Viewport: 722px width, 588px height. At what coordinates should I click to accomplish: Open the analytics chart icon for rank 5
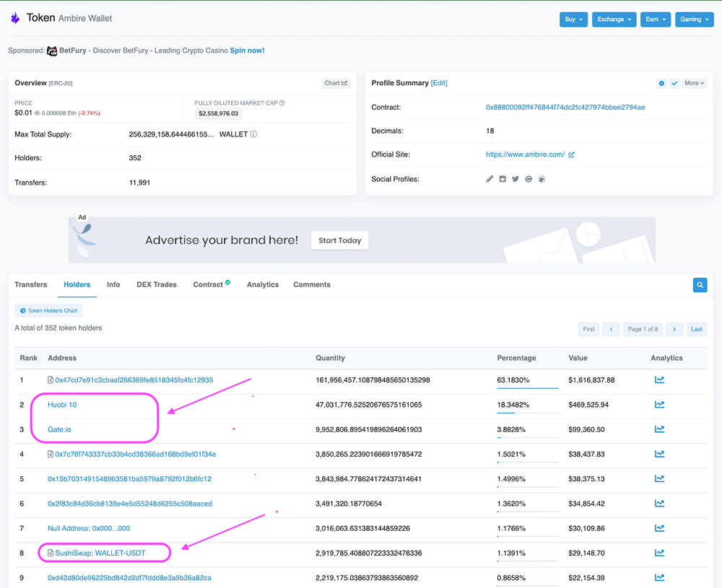pos(659,479)
